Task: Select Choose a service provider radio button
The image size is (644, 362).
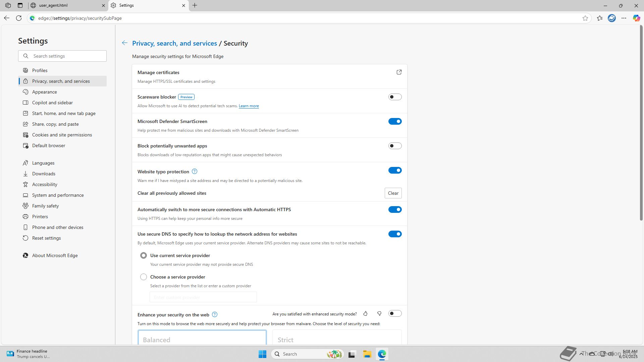Action: pos(144,277)
